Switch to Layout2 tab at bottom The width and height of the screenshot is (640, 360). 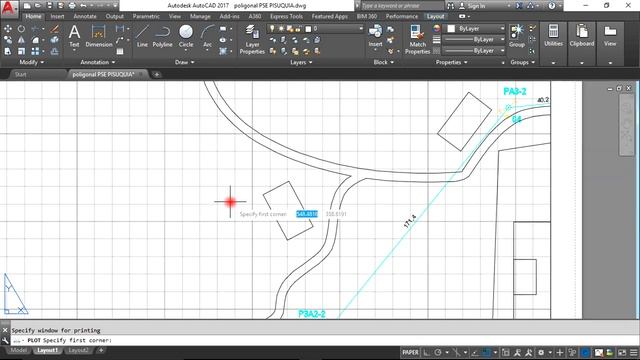78,350
